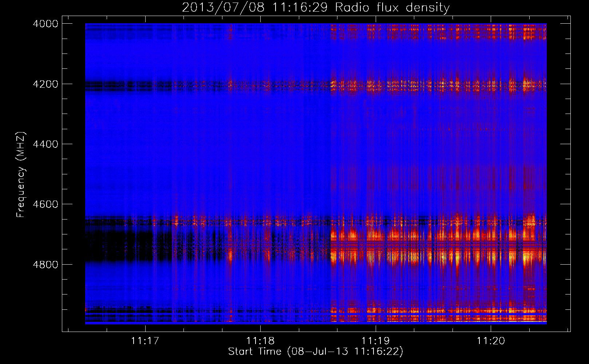Click the '11:18' time axis label
589x364 pixels.
tap(260, 341)
